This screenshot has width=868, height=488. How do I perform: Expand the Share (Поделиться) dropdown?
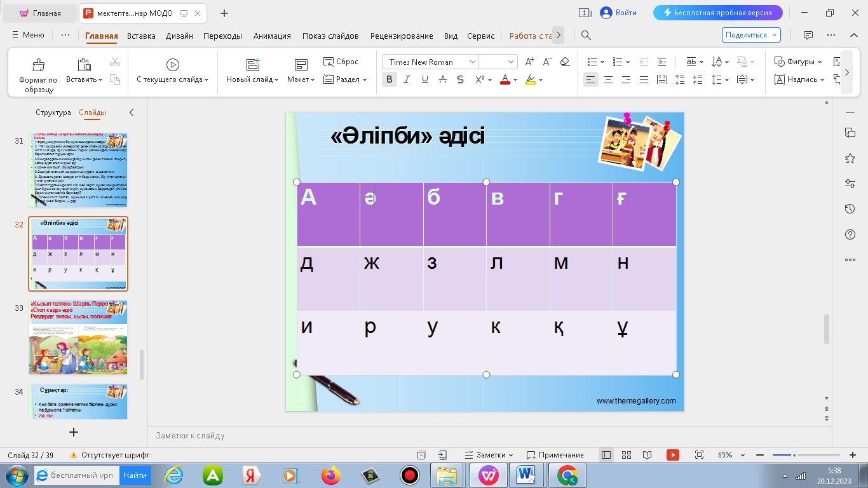tap(774, 36)
